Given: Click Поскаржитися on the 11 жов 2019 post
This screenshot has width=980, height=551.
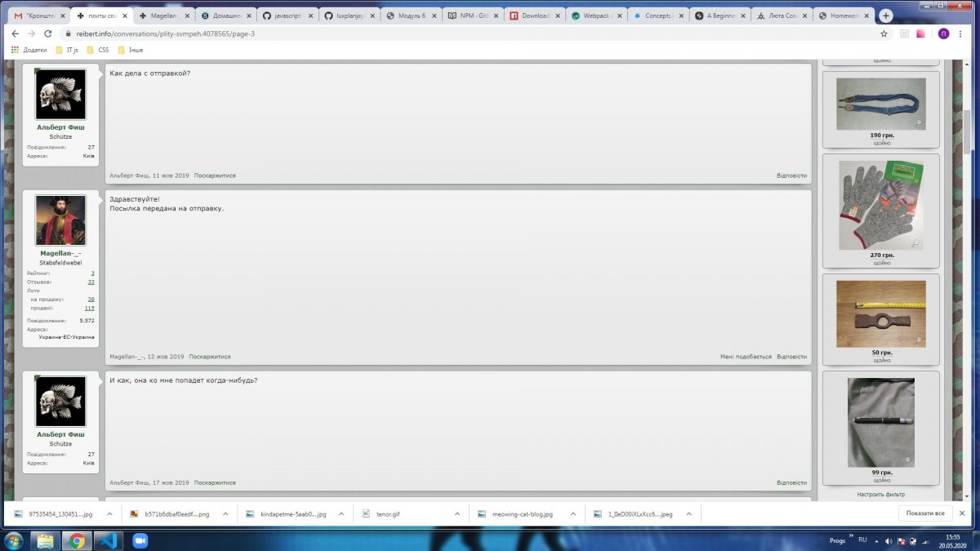Looking at the screenshot, I should (x=215, y=176).
